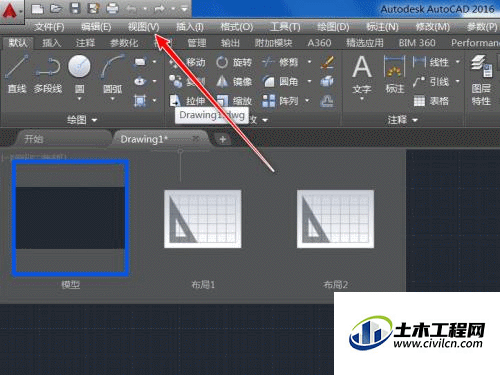
Task: Switch to the 参数化 ribbon tab
Action: 124,43
